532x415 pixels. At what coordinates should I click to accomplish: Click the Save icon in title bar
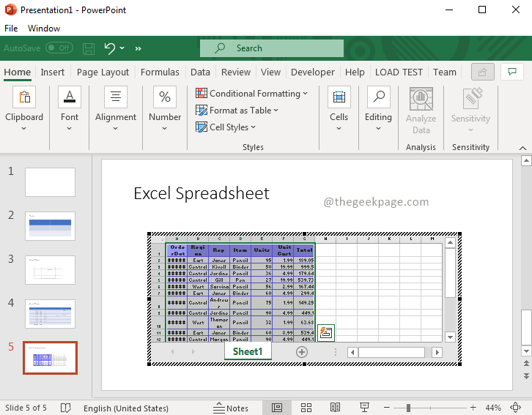click(x=89, y=48)
